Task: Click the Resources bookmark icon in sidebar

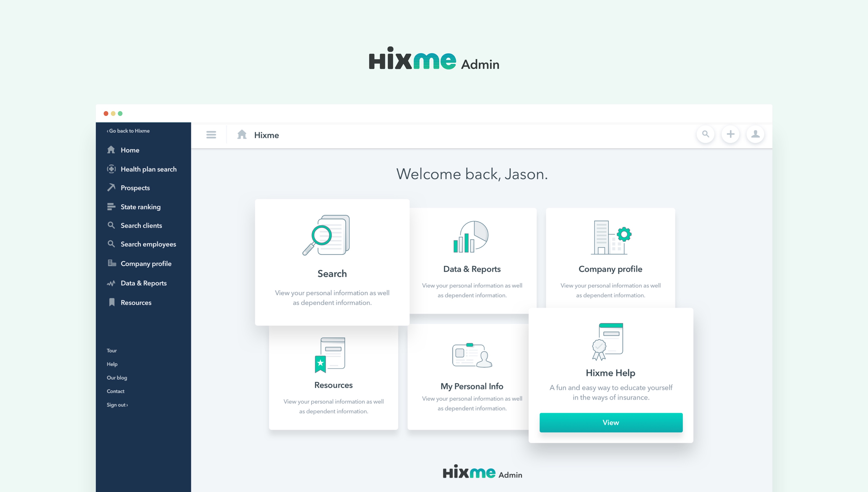Action: tap(112, 302)
